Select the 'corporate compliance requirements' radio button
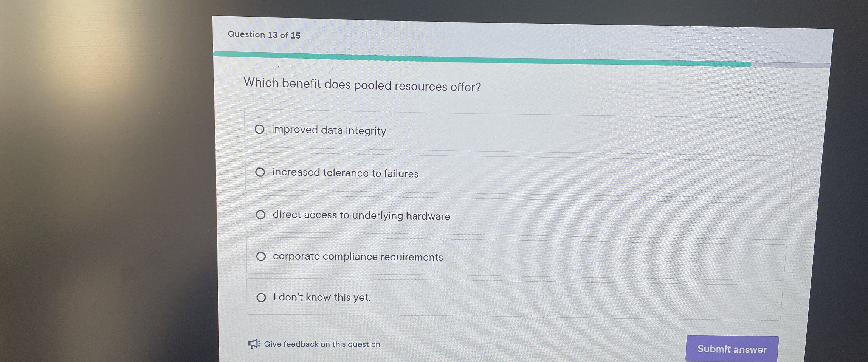 click(261, 257)
